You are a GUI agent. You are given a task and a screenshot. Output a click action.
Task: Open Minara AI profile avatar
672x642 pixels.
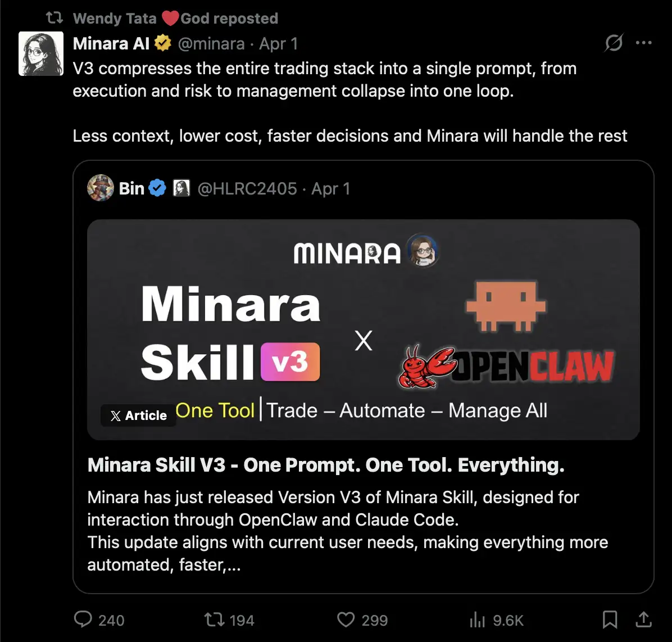(x=41, y=53)
